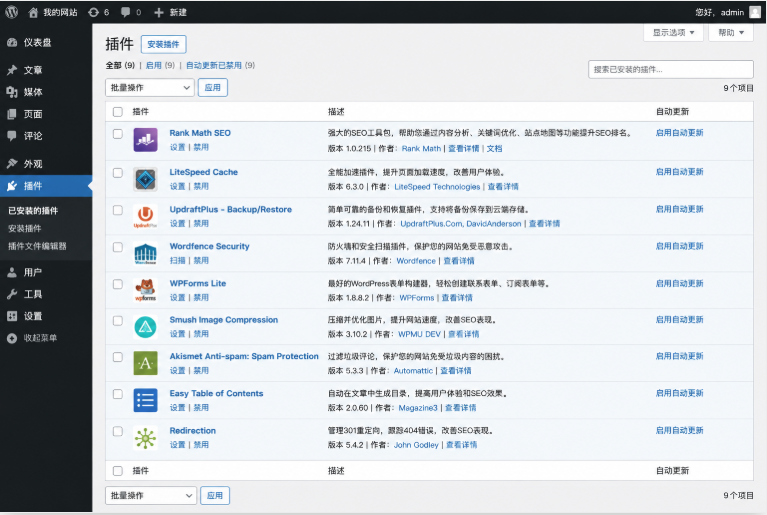
Task: Filter by 启用 (9) plugins
Action: pyautogui.click(x=160, y=66)
